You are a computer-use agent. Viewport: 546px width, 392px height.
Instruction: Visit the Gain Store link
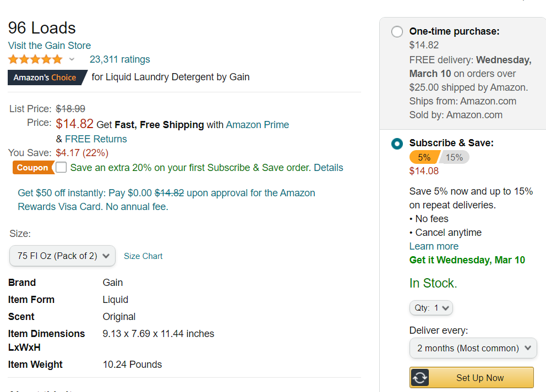[x=50, y=46]
